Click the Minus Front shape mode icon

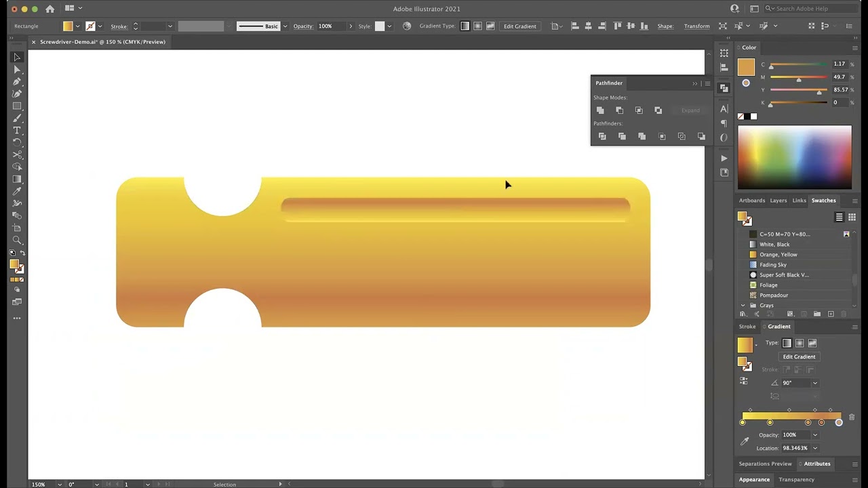[619, 110]
